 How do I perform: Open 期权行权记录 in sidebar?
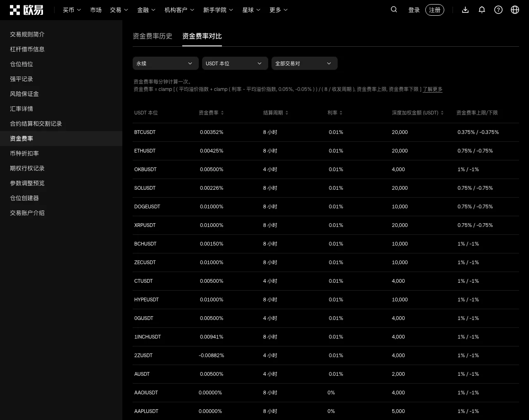click(61, 168)
